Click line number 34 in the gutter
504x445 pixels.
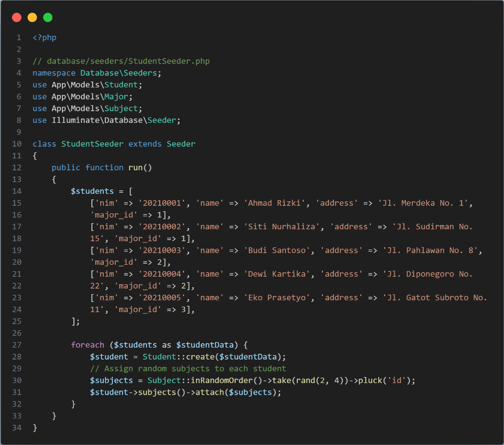pyautogui.click(x=16, y=428)
